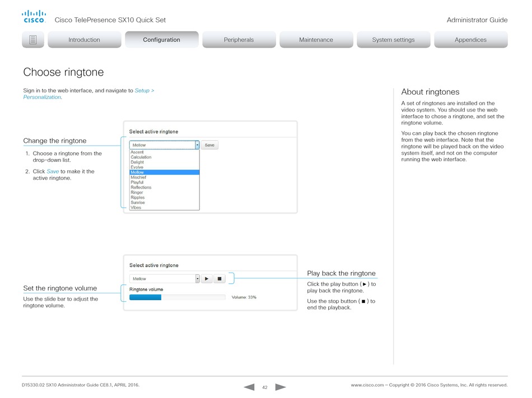The width and height of the screenshot is (532, 398).
Task: Open the table of contents icon
Action: coord(32,40)
